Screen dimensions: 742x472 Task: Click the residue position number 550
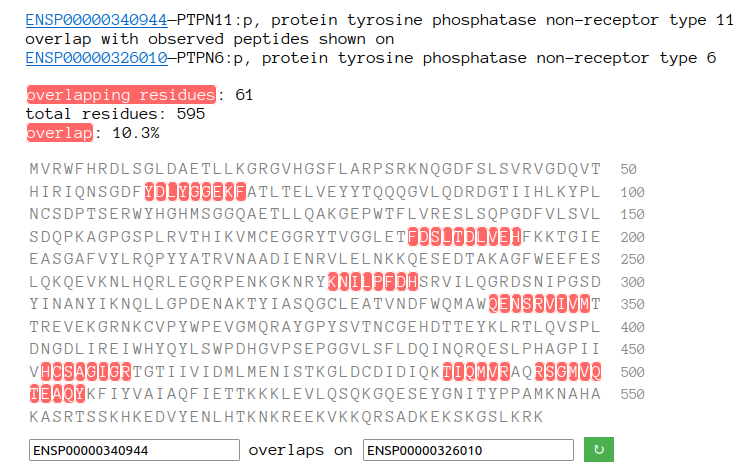pos(632,394)
